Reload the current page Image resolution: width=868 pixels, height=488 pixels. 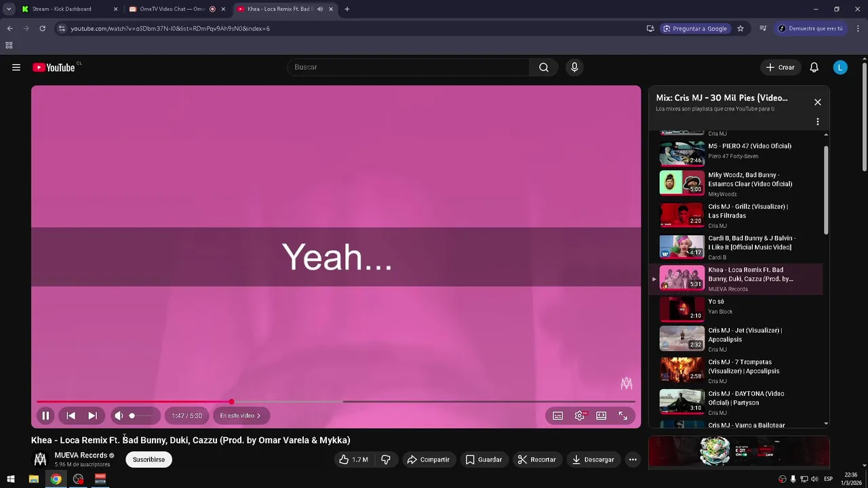[42, 28]
